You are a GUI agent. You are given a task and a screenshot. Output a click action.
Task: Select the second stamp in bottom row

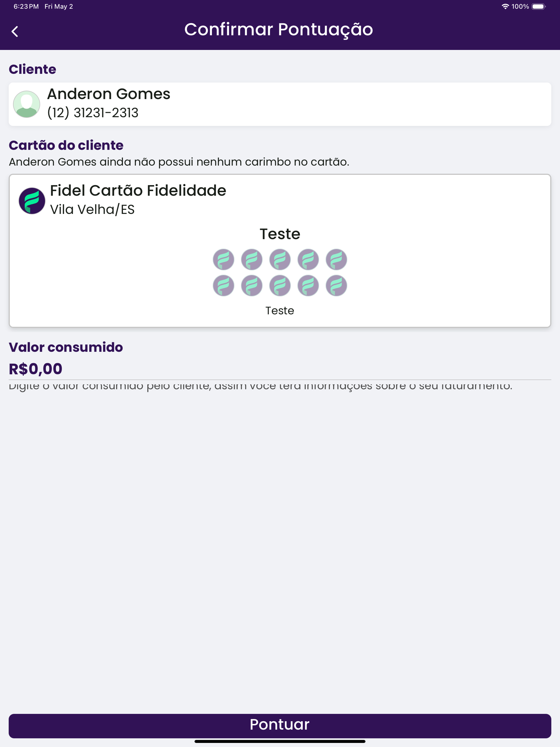[x=252, y=286]
